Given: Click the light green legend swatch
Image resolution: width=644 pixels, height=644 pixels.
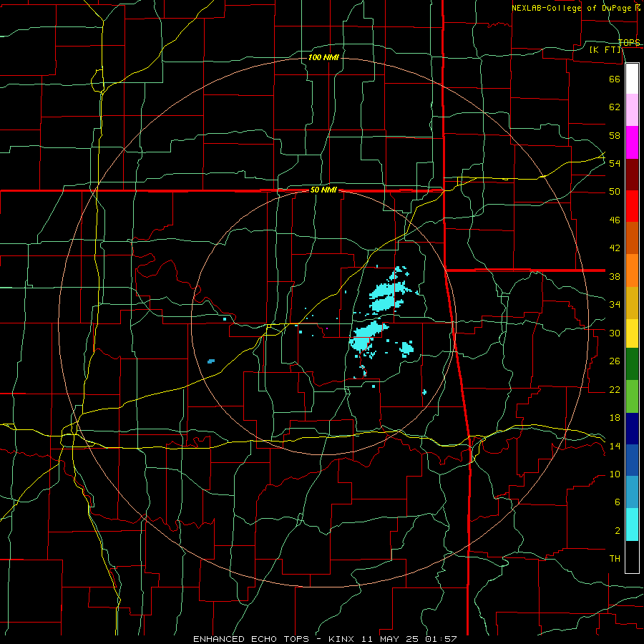Looking at the screenshot, I should [x=632, y=396].
